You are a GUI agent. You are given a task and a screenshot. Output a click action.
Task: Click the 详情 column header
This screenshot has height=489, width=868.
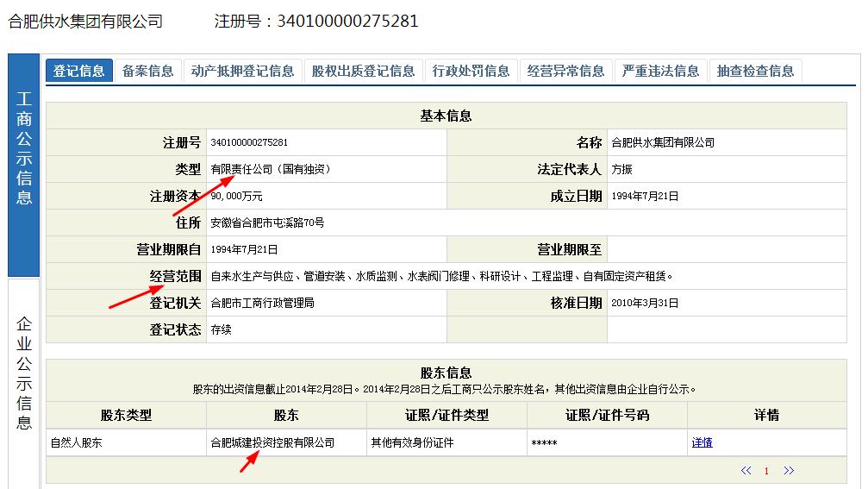click(x=766, y=415)
